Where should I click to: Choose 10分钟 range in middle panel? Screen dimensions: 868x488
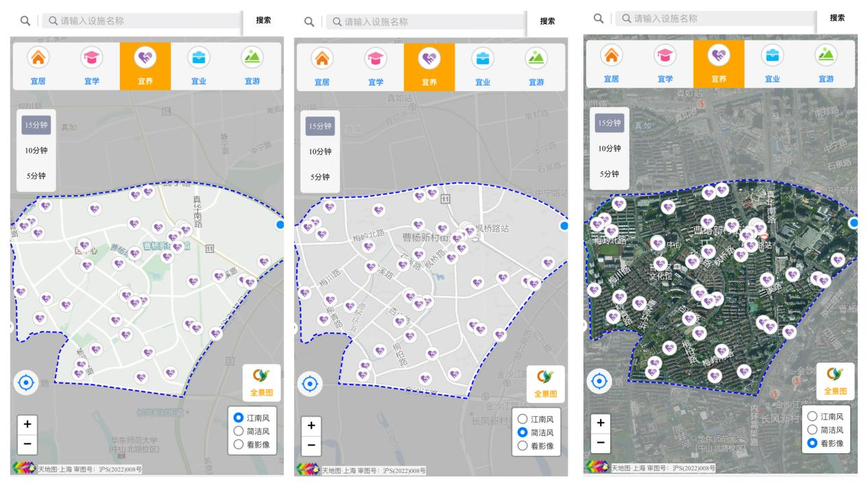320,151
